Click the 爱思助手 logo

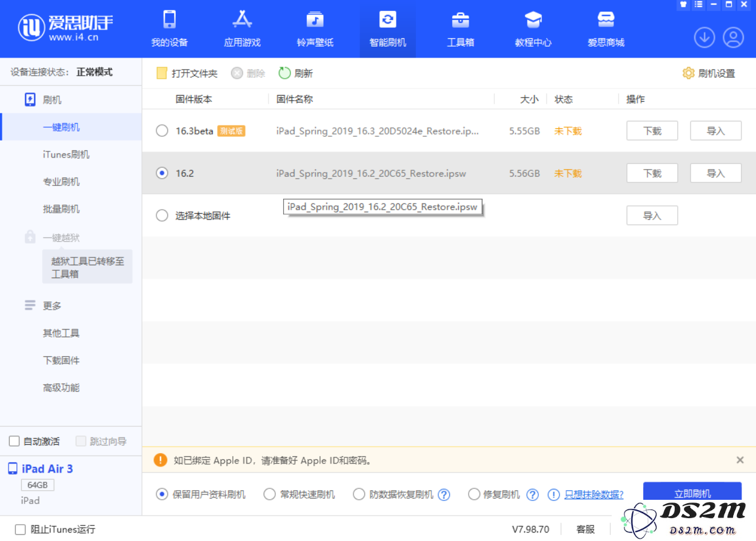point(65,27)
